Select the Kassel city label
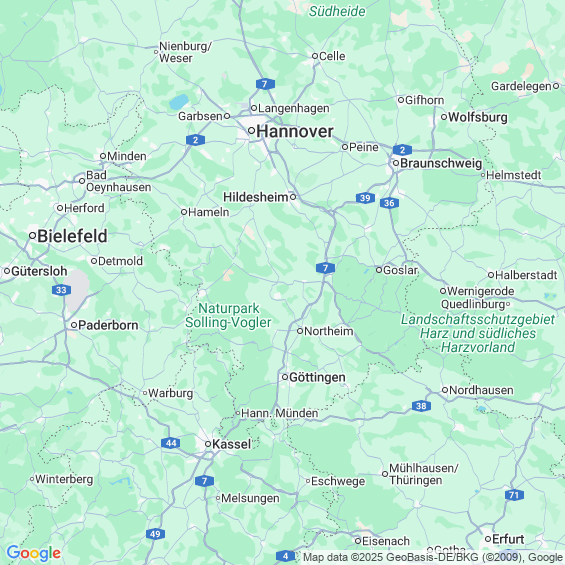 coord(231,444)
